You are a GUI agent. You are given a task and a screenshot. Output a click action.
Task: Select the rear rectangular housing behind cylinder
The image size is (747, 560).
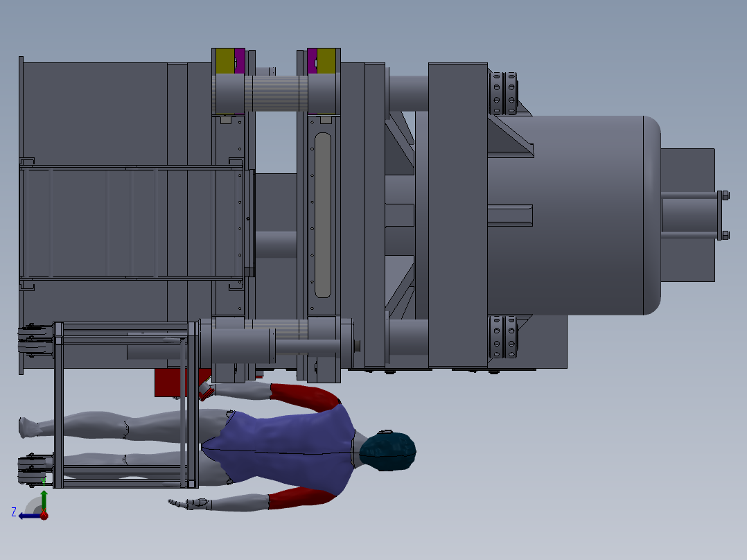tap(688, 215)
